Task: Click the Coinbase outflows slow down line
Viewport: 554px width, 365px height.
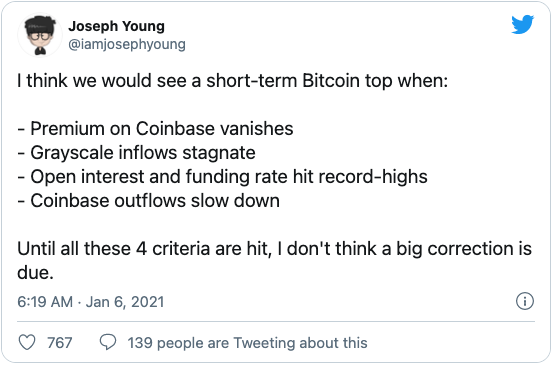Action: pyautogui.click(x=149, y=201)
